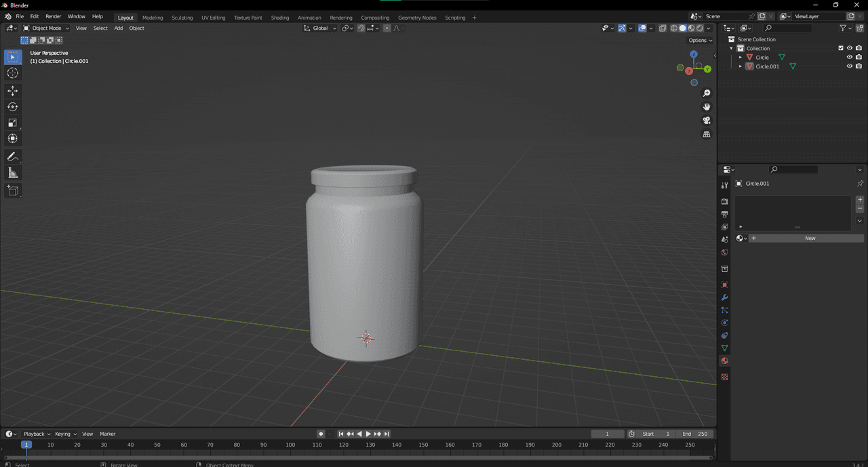The image size is (868, 467).
Task: Toggle camera view in the viewport
Action: 707,121
